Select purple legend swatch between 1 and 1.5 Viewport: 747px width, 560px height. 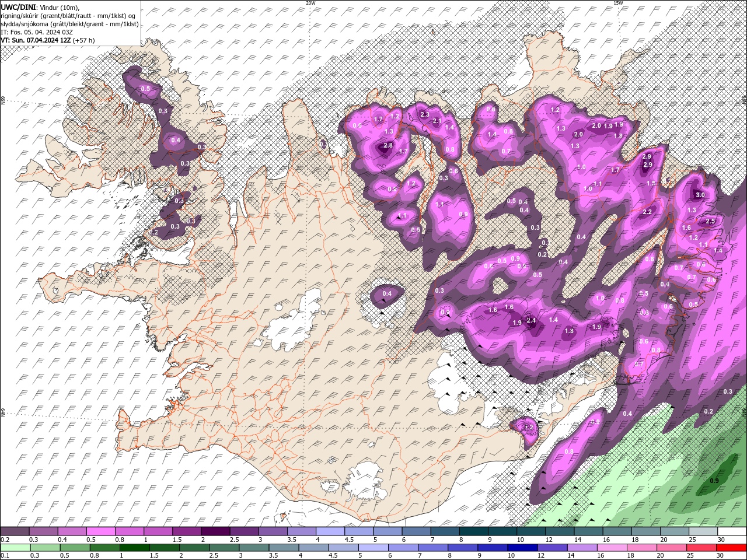pyautogui.click(x=158, y=531)
